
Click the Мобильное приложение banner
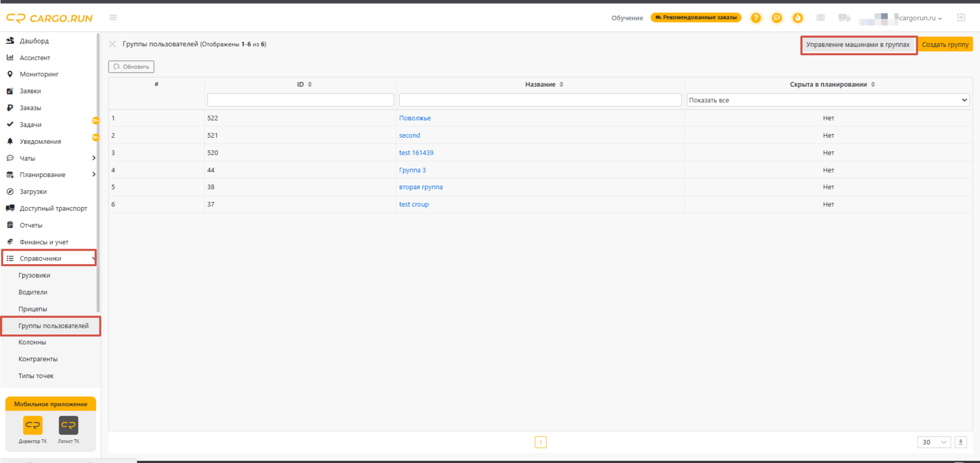click(51, 404)
